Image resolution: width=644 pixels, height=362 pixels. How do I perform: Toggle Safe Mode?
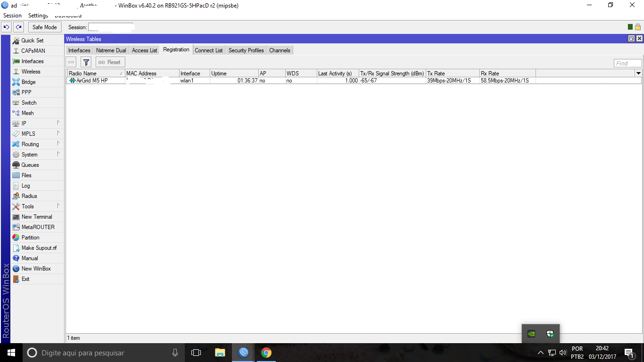coord(45,27)
